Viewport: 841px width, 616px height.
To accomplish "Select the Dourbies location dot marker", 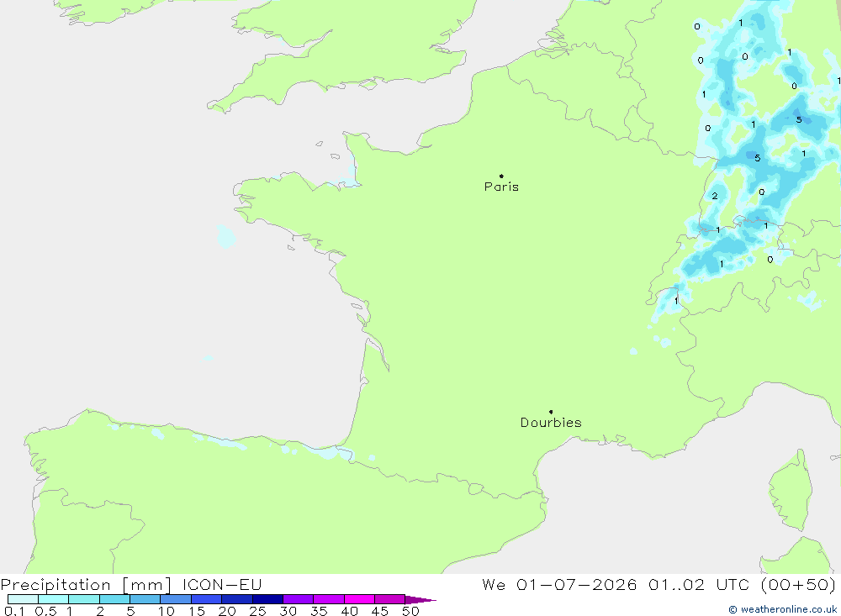I will (551, 412).
